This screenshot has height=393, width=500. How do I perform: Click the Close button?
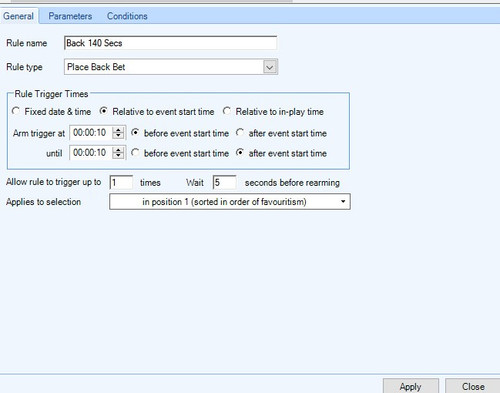point(473,386)
